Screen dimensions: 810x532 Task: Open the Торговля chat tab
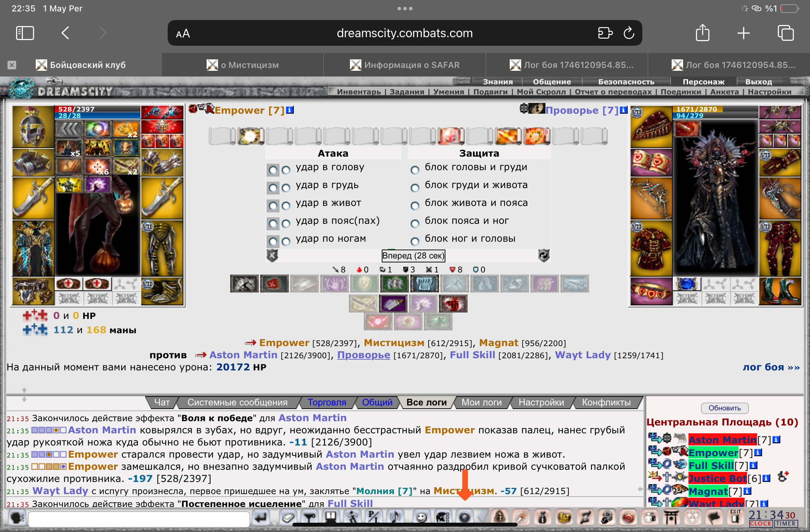pos(327,402)
